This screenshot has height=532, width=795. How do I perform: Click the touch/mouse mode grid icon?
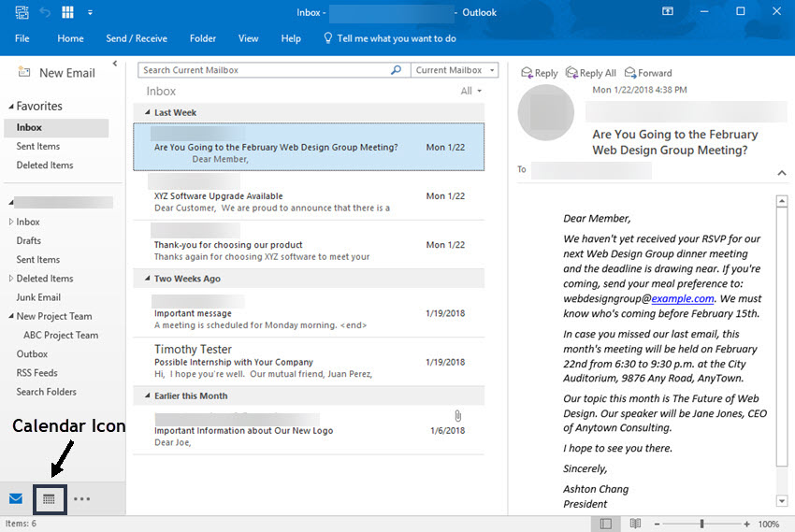pyautogui.click(x=67, y=12)
